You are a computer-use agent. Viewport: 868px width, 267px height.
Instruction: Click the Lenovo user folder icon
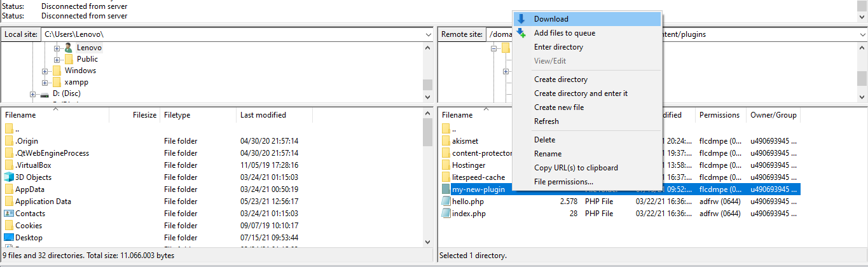(69, 48)
